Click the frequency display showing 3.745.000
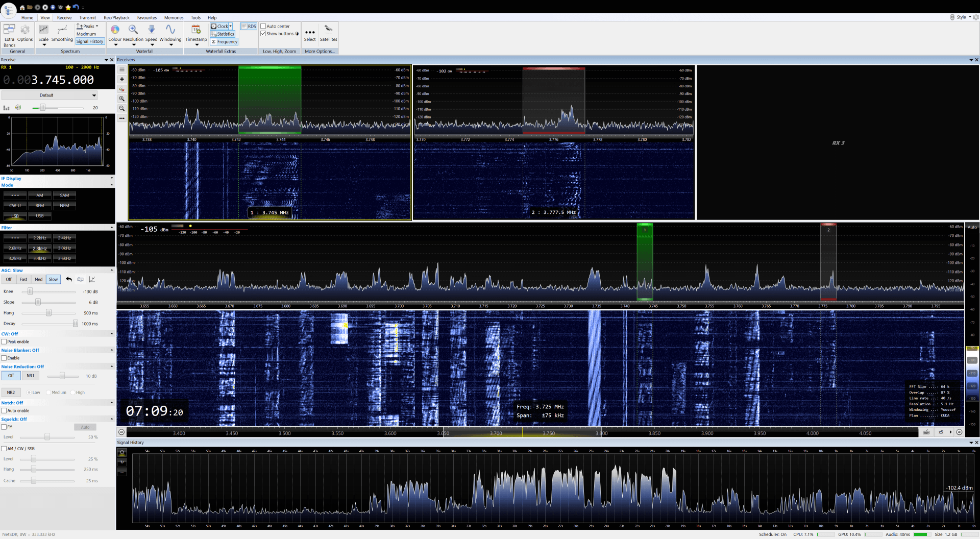980x539 pixels. [61, 79]
